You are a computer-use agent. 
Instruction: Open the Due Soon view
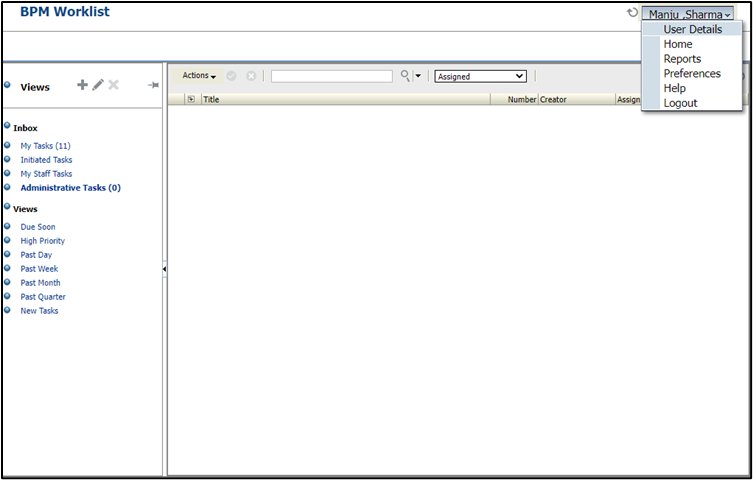[37, 227]
